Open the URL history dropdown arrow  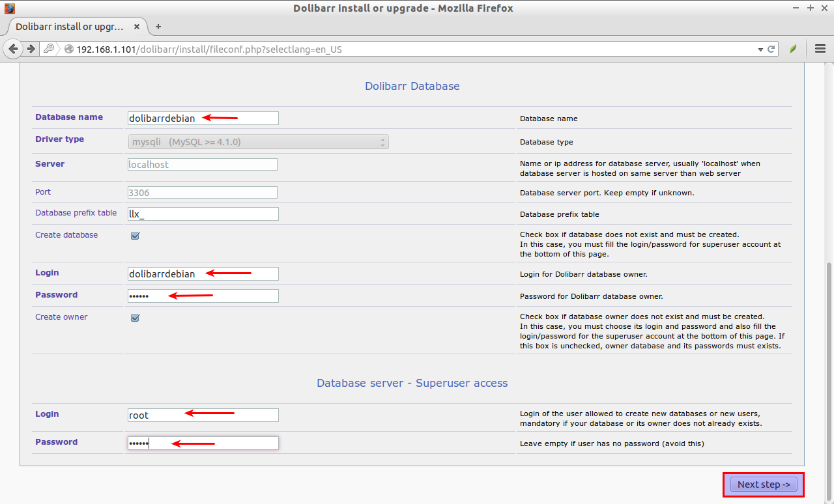pos(760,49)
